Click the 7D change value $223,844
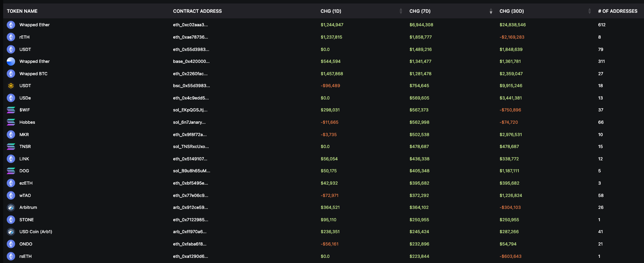The width and height of the screenshot is (644, 263). tap(419, 256)
